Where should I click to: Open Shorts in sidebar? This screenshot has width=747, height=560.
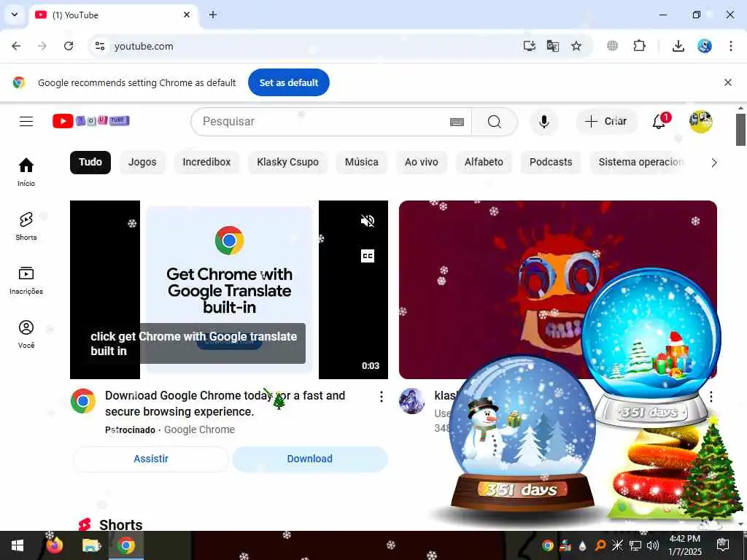[x=26, y=226]
